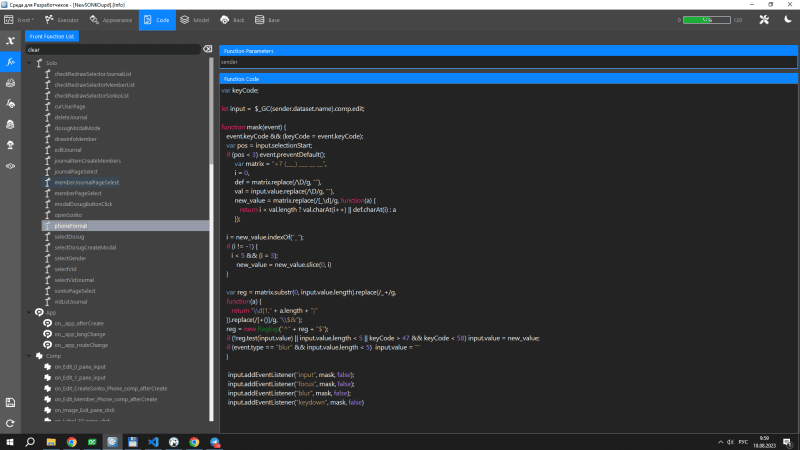This screenshot has height=450, width=800.
Task: Click the eye icon in left sidebar
Action: [x=10, y=166]
